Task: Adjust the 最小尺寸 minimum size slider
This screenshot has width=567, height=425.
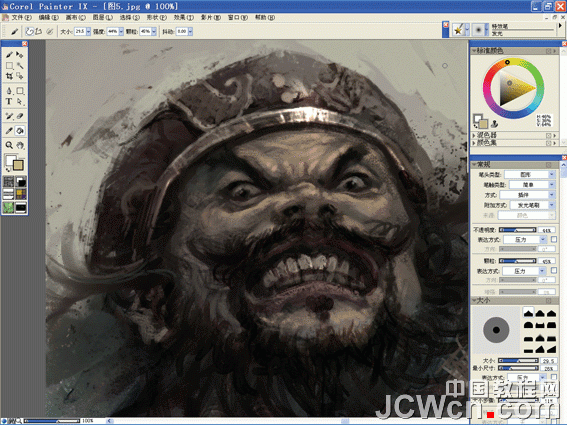Action: [517, 368]
